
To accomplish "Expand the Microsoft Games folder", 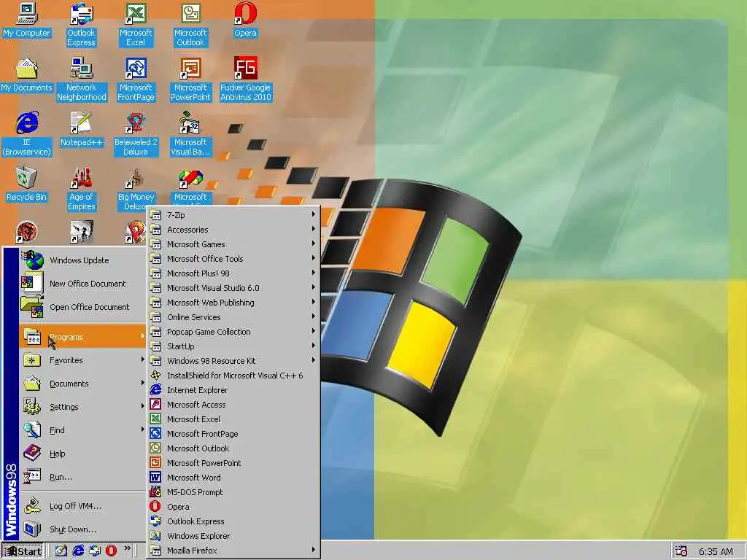I will click(x=233, y=244).
